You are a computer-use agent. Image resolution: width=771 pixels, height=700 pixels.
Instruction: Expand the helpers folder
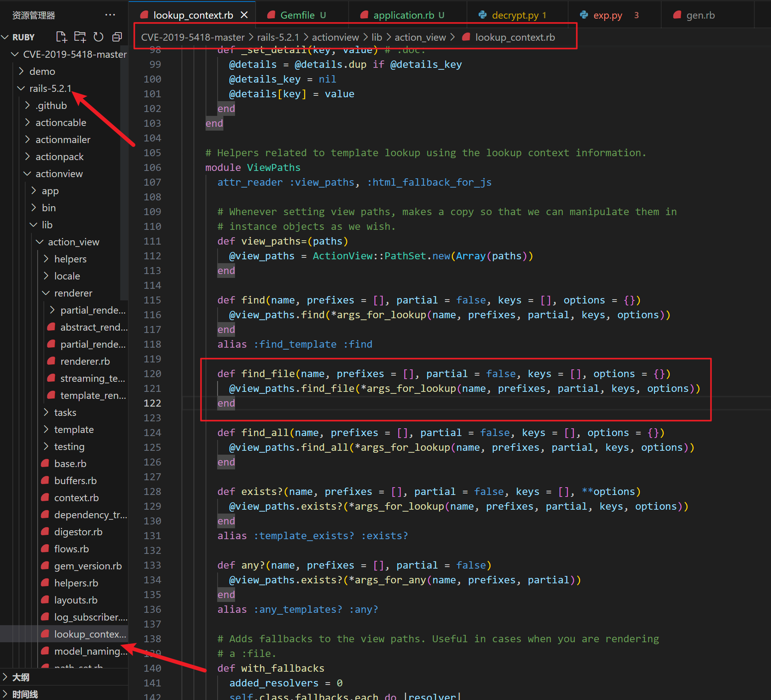pos(70,259)
